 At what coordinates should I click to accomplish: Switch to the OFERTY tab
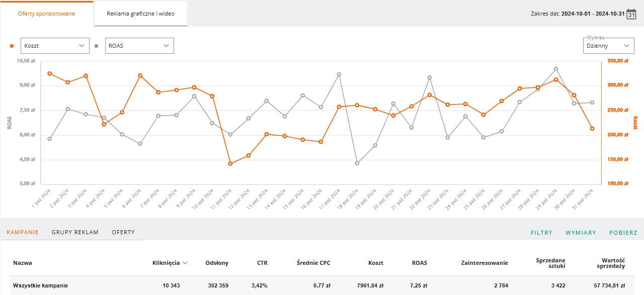click(x=123, y=232)
